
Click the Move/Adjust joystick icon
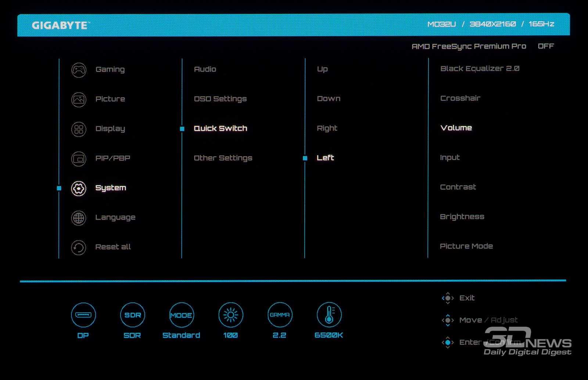coord(448,320)
